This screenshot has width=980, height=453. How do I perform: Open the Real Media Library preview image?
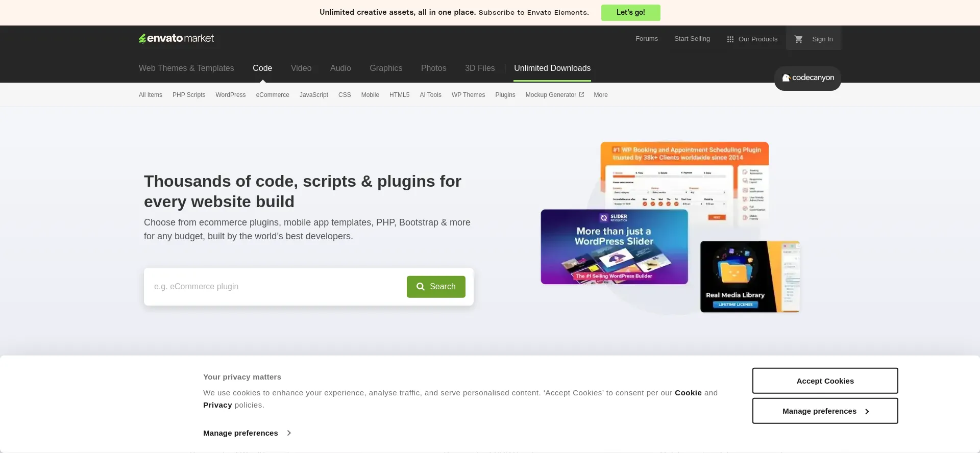click(x=750, y=276)
